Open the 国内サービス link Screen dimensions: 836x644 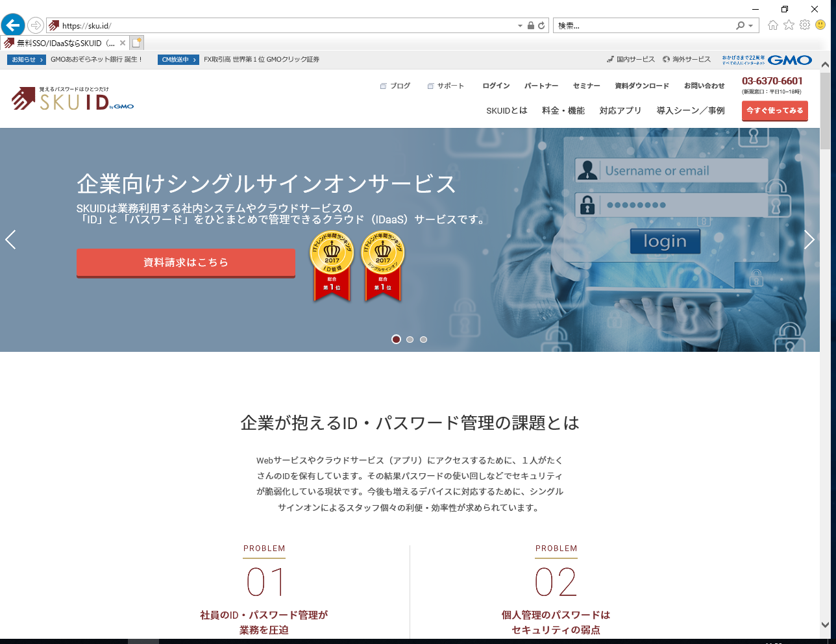pos(631,60)
